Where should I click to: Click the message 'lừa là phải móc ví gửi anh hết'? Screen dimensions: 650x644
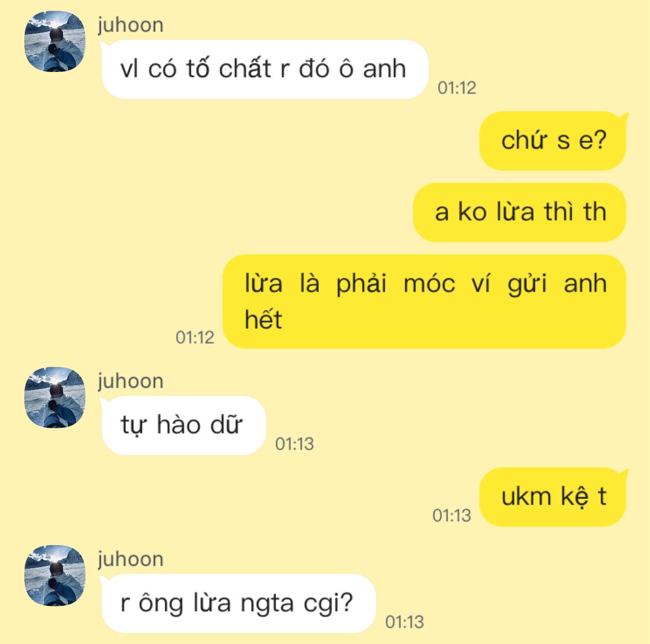tap(424, 301)
